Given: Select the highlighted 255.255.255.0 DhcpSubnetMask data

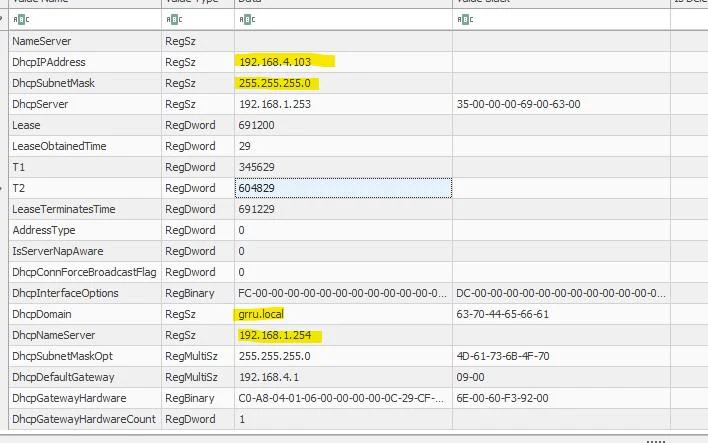Looking at the screenshot, I should click(x=275, y=83).
